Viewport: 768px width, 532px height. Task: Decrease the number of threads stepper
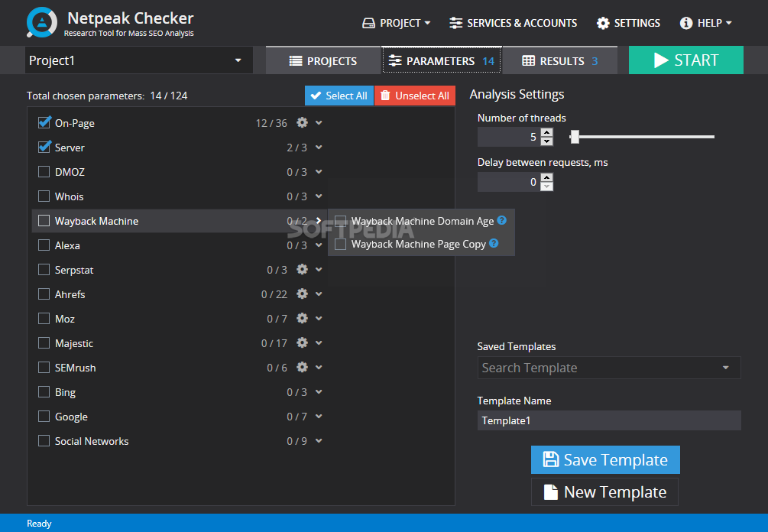pyautogui.click(x=546, y=141)
